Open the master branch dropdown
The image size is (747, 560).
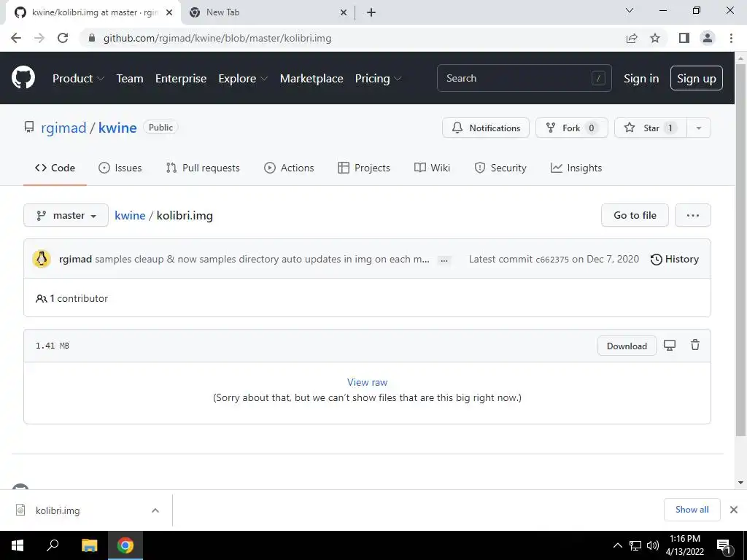click(66, 215)
